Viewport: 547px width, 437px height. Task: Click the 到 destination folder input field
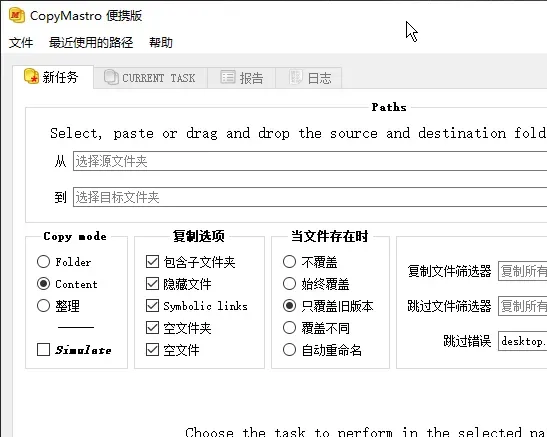pyautogui.click(x=310, y=197)
